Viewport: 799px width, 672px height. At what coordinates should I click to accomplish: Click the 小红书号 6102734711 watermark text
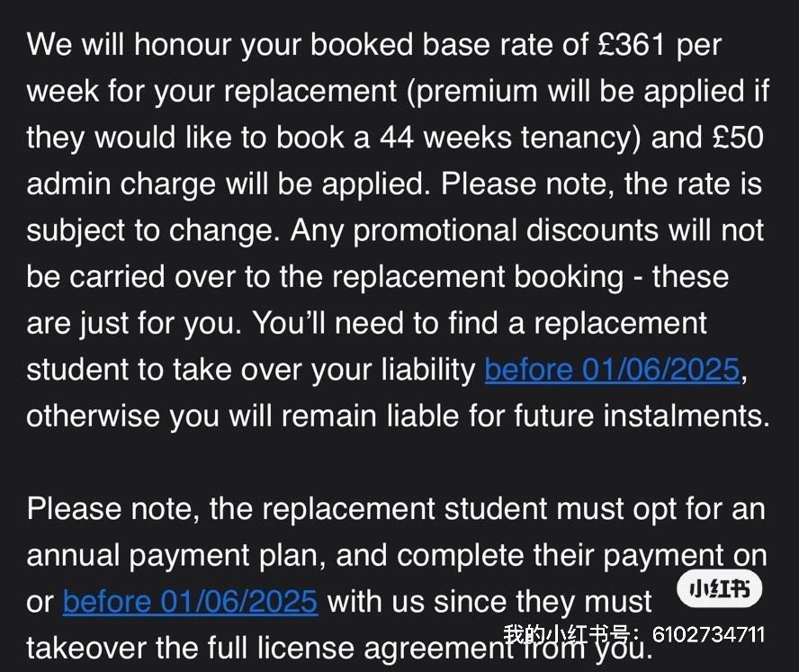click(x=634, y=635)
